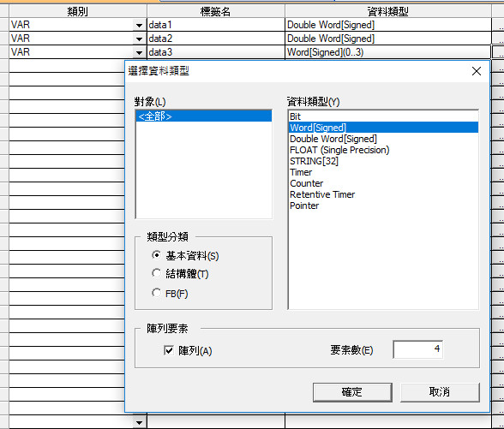Select <全部> in the 對象 list
Viewport: 504px width, 429px height.
tap(204, 116)
